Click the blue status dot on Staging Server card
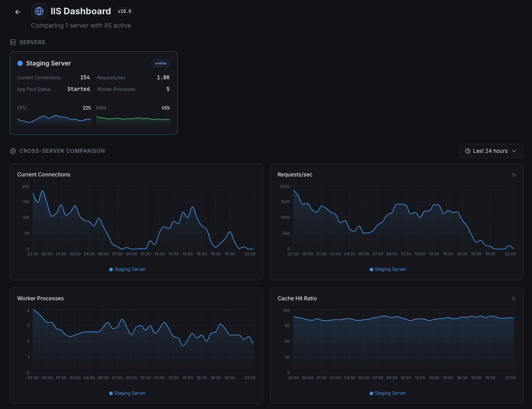Screen dimensions: 532x409 [x=20, y=63]
